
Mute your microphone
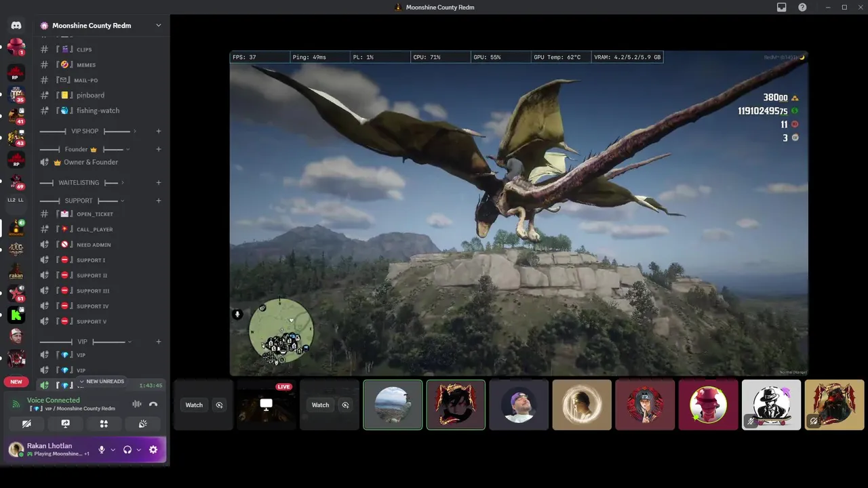coord(102,449)
